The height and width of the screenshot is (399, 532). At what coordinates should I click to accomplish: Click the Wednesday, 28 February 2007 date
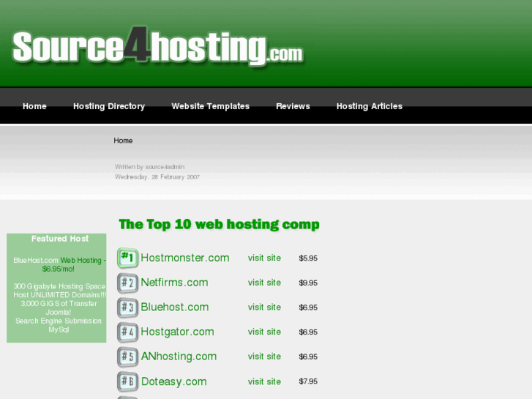(157, 177)
